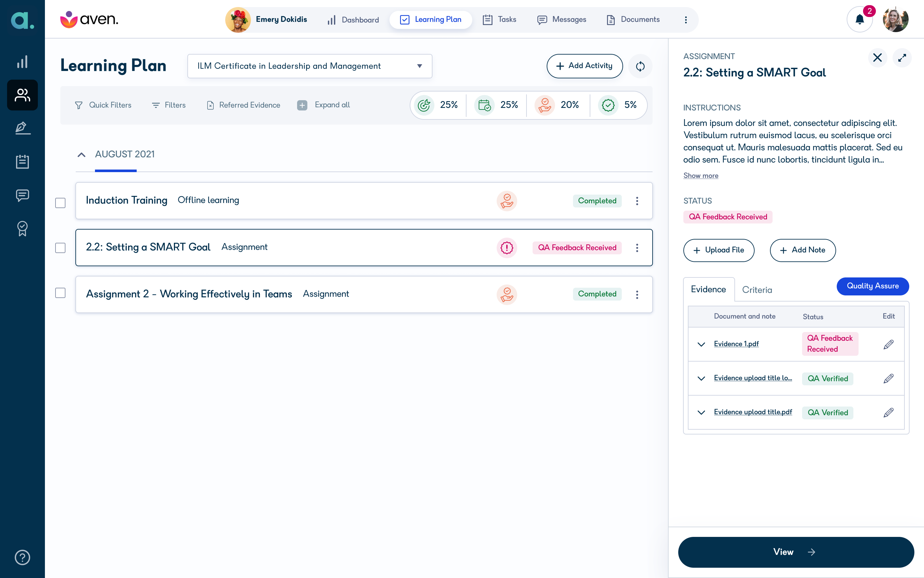Viewport: 924px width, 578px height.
Task: Click the analytics bar chart sidebar icon
Action: coord(22,62)
